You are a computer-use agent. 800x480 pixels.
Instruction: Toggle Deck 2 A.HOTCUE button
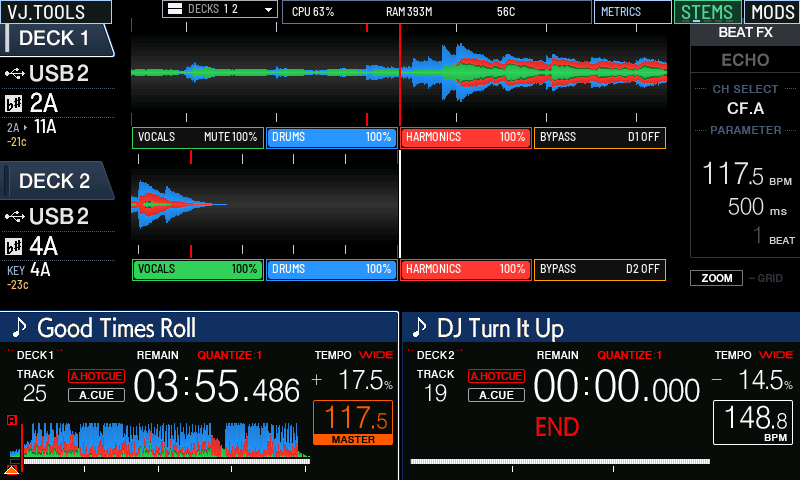click(496, 376)
